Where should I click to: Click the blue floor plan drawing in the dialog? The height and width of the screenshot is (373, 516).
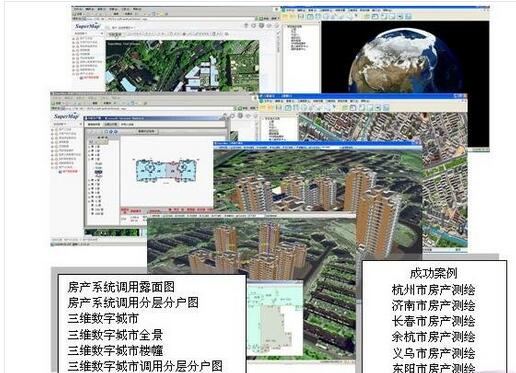(x=166, y=171)
